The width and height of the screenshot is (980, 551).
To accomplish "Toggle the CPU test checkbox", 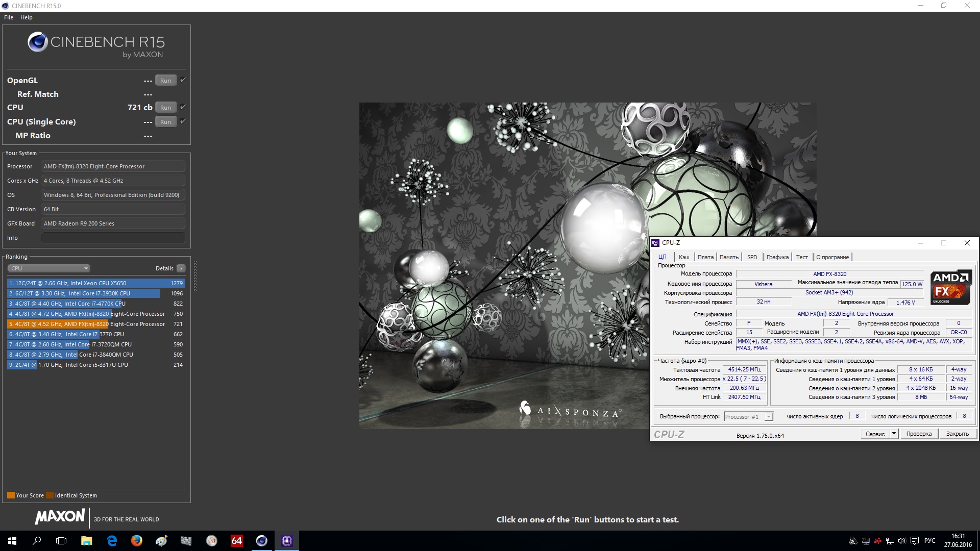I will [x=183, y=107].
